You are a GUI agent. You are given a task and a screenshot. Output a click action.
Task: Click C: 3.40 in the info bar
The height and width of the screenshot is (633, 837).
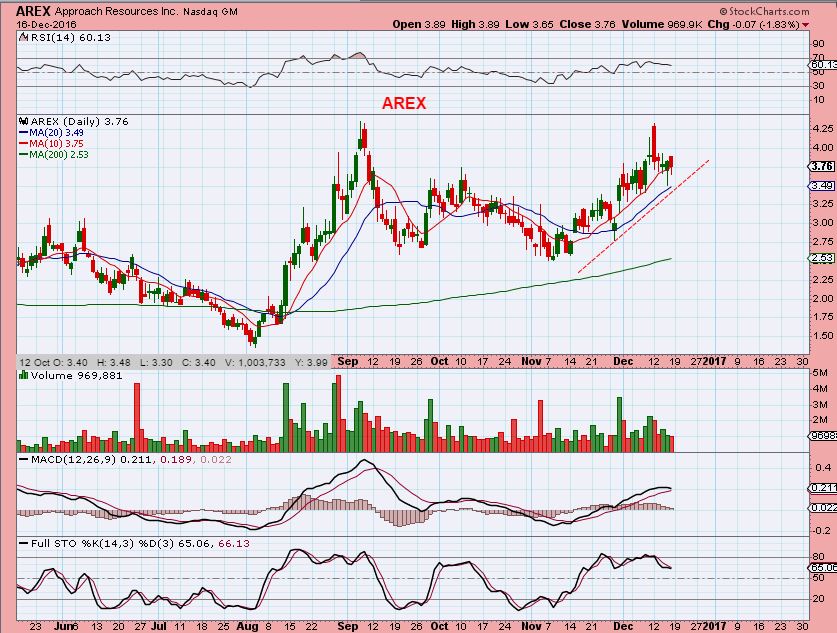(199, 362)
